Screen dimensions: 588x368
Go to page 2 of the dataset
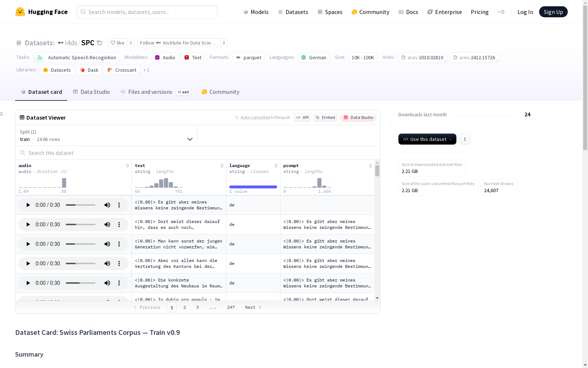click(x=184, y=307)
